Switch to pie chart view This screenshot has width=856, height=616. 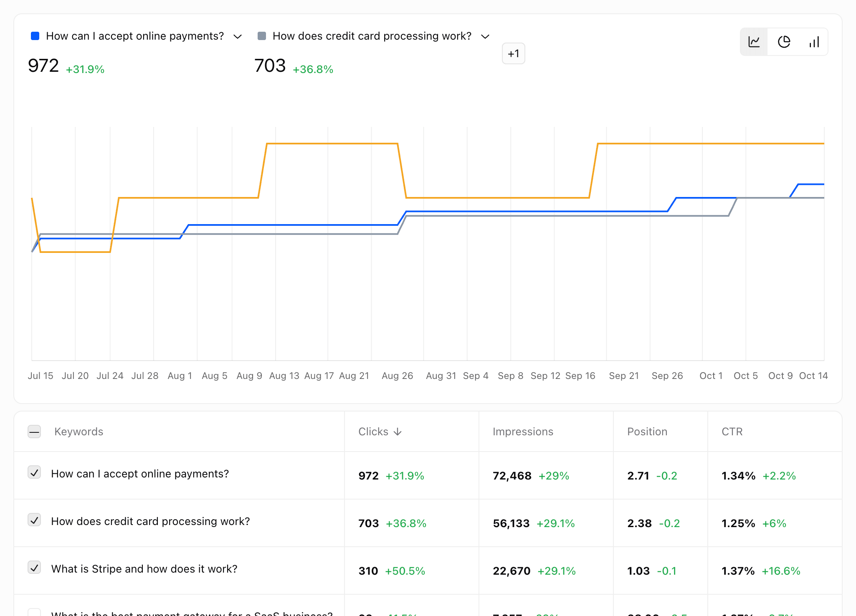click(x=784, y=42)
